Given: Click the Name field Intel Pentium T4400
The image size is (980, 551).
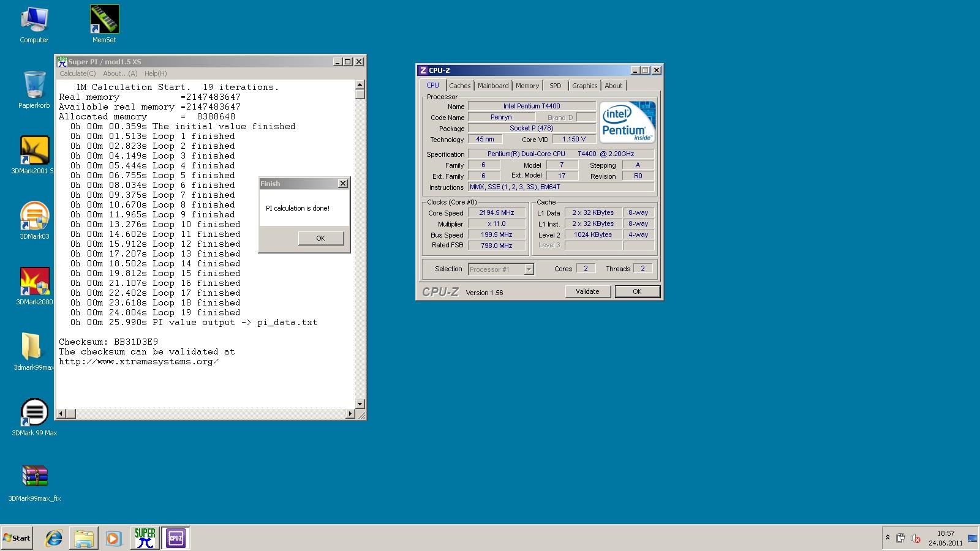Looking at the screenshot, I should [532, 106].
